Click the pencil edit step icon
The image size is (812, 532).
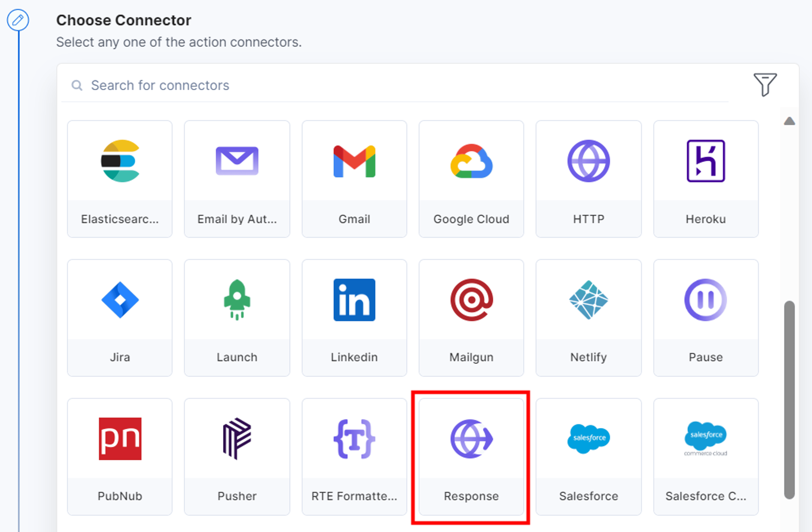pos(18,20)
